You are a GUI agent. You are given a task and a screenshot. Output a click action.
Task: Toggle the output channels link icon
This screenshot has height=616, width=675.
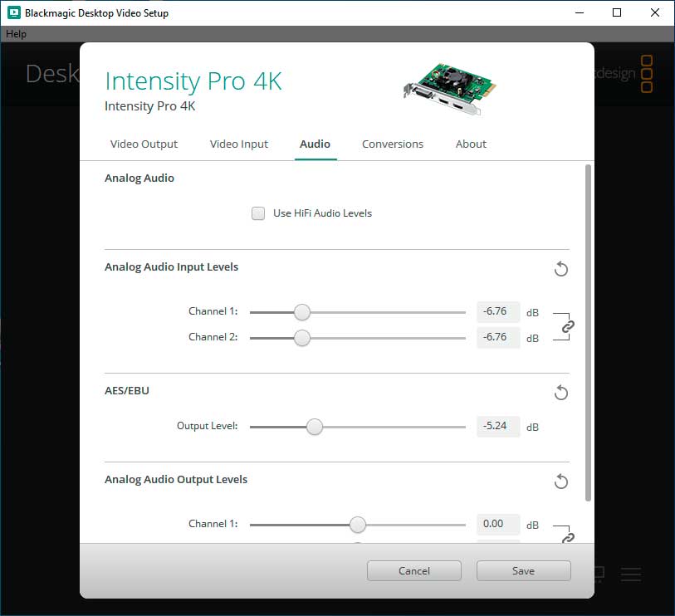[x=568, y=538]
